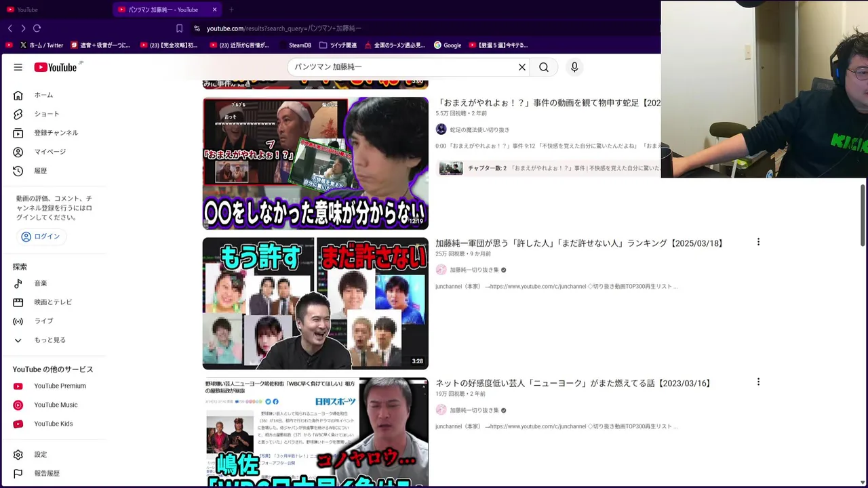Expand もっと見る in the sidebar
Viewport: 868px width, 488px height.
point(54,340)
